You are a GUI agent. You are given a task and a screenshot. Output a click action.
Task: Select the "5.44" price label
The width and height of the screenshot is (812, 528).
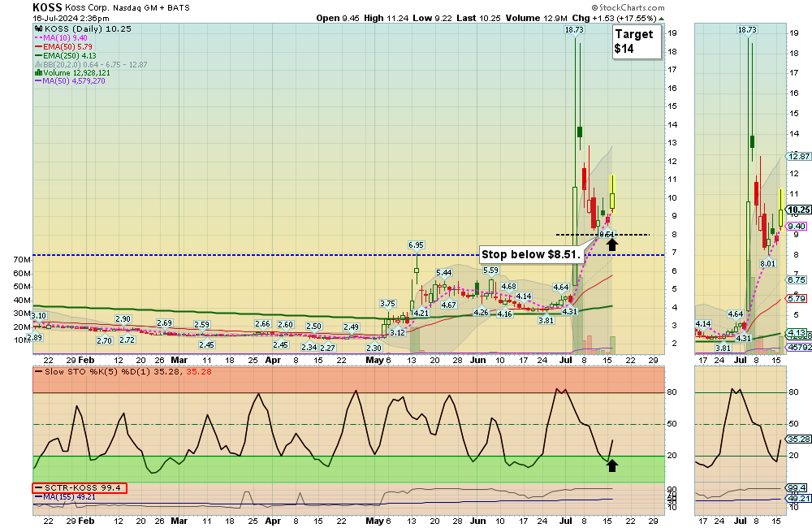coord(444,273)
